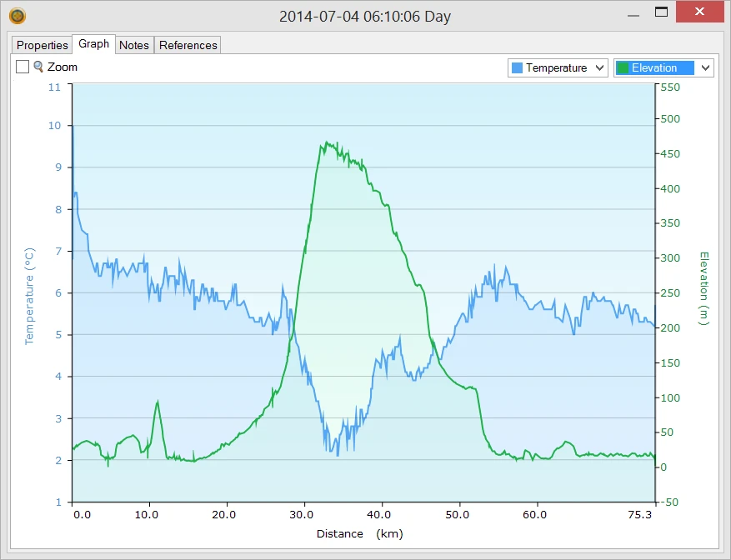Click the 75.3 distance axis label
The width and height of the screenshot is (731, 560).
pyautogui.click(x=639, y=515)
